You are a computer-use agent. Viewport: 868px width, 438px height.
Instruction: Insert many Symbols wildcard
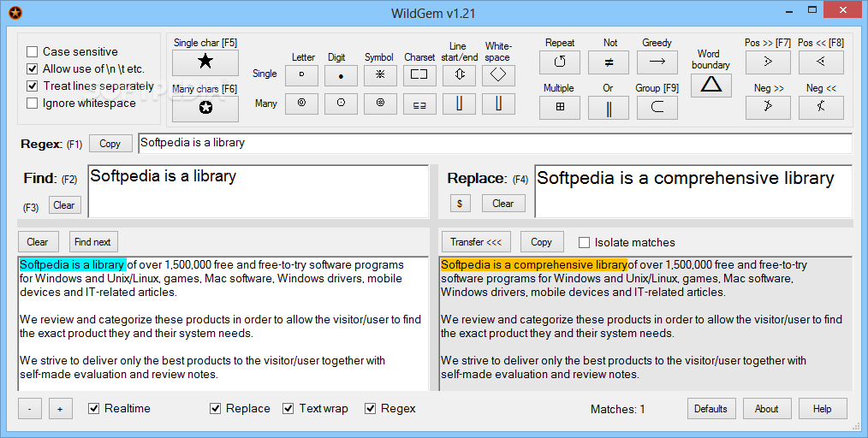[x=380, y=104]
